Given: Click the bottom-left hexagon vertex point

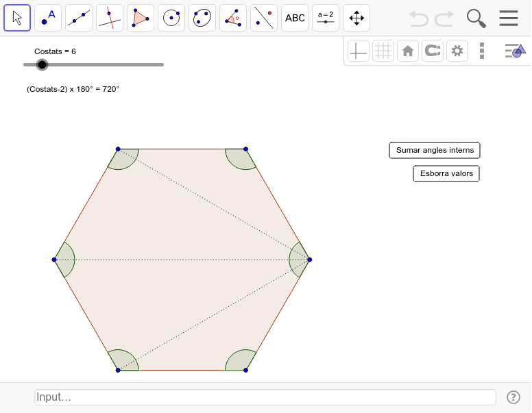Looking at the screenshot, I should click(x=118, y=371).
